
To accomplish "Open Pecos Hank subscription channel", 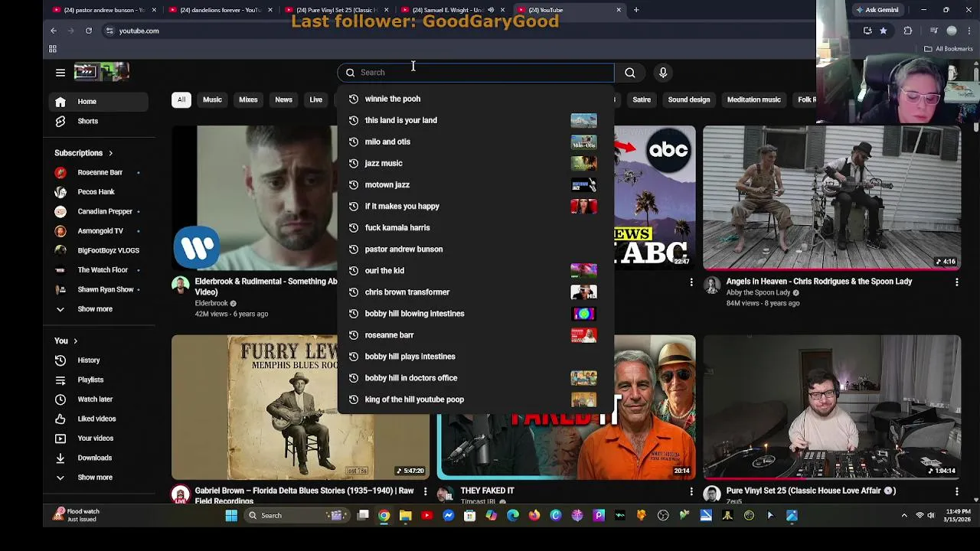I will pos(98,192).
